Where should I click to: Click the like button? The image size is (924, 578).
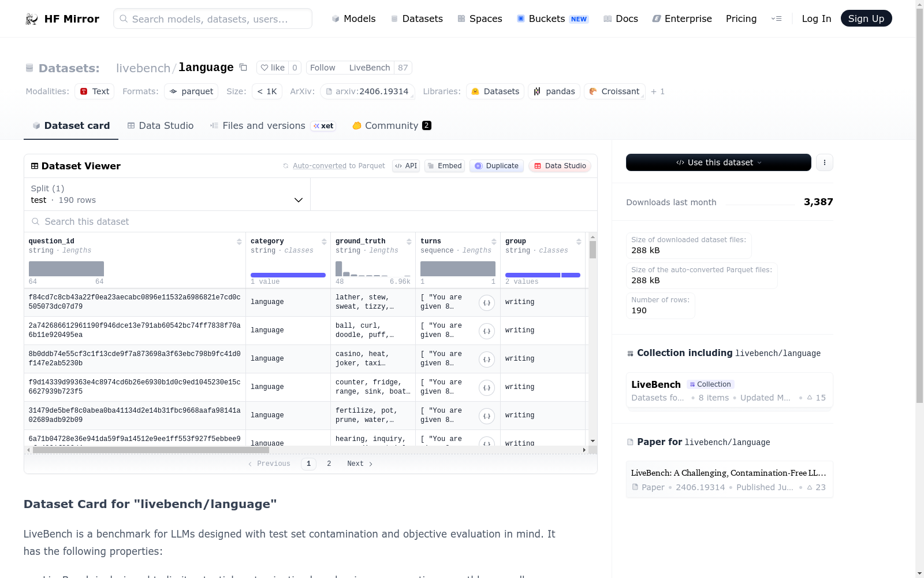coord(273,68)
